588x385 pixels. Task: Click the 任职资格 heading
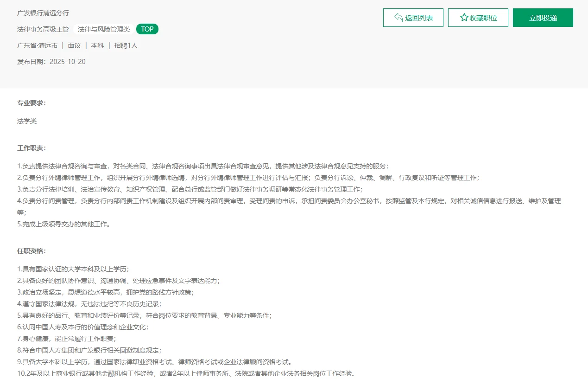tap(32, 251)
